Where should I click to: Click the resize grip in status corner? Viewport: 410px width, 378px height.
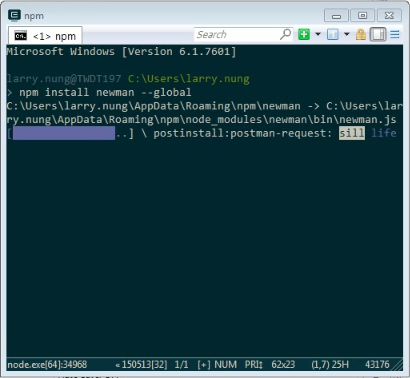coord(397,365)
